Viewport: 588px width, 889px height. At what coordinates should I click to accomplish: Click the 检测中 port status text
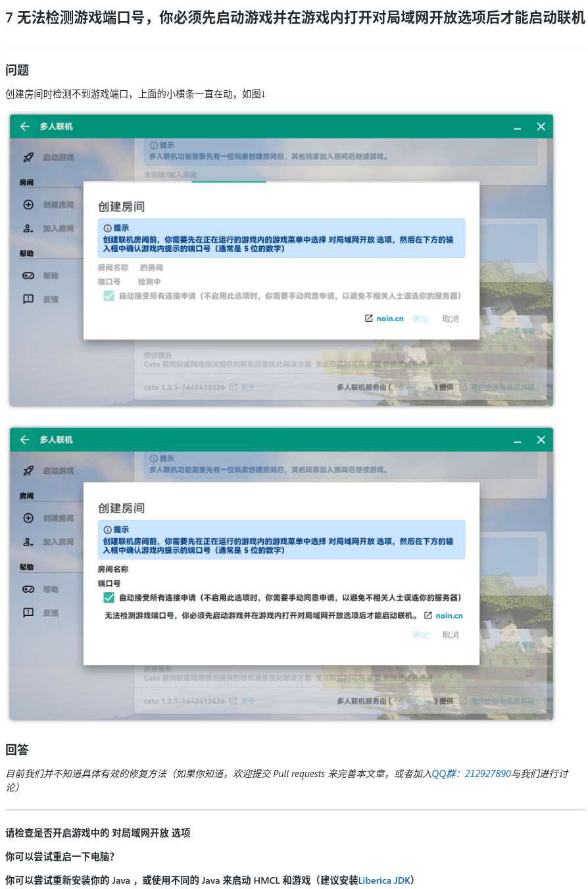149,282
